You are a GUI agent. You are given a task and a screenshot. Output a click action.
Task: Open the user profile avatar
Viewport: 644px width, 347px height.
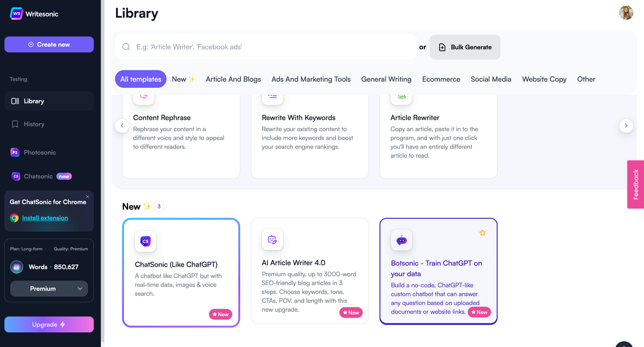coord(626,13)
